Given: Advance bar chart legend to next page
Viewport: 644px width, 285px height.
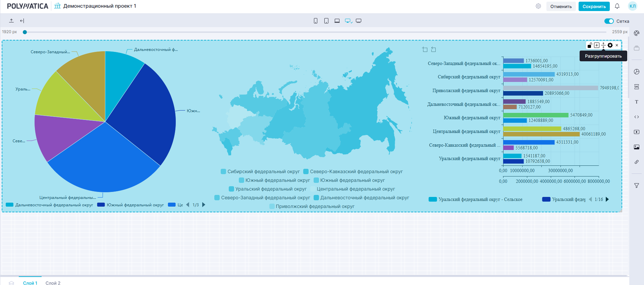Looking at the screenshot, I should (x=607, y=199).
